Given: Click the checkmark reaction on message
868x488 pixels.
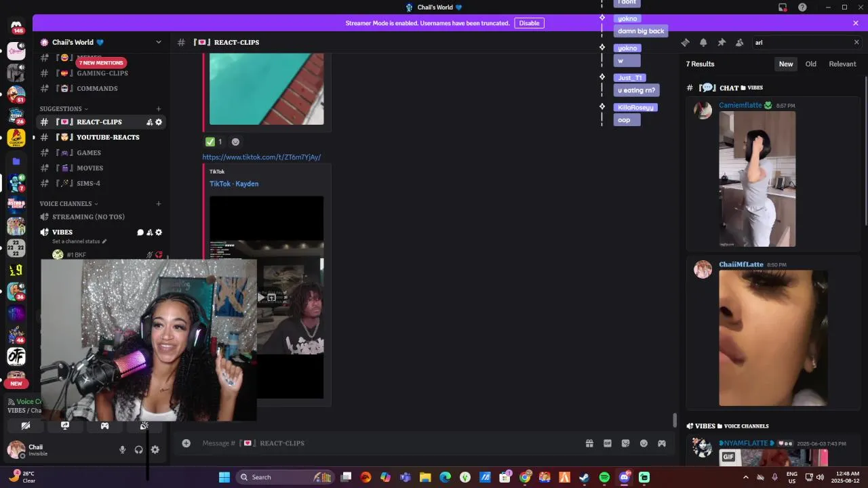Looking at the screenshot, I should click(x=214, y=142).
